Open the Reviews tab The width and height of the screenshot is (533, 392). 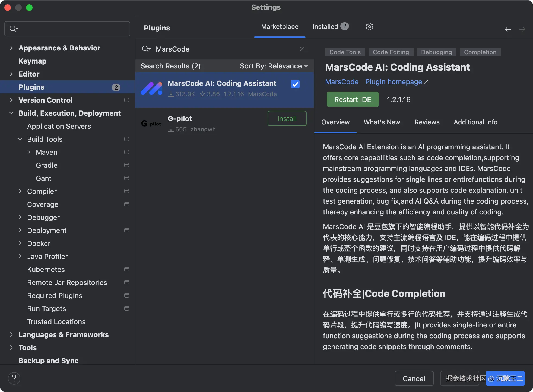[427, 122]
